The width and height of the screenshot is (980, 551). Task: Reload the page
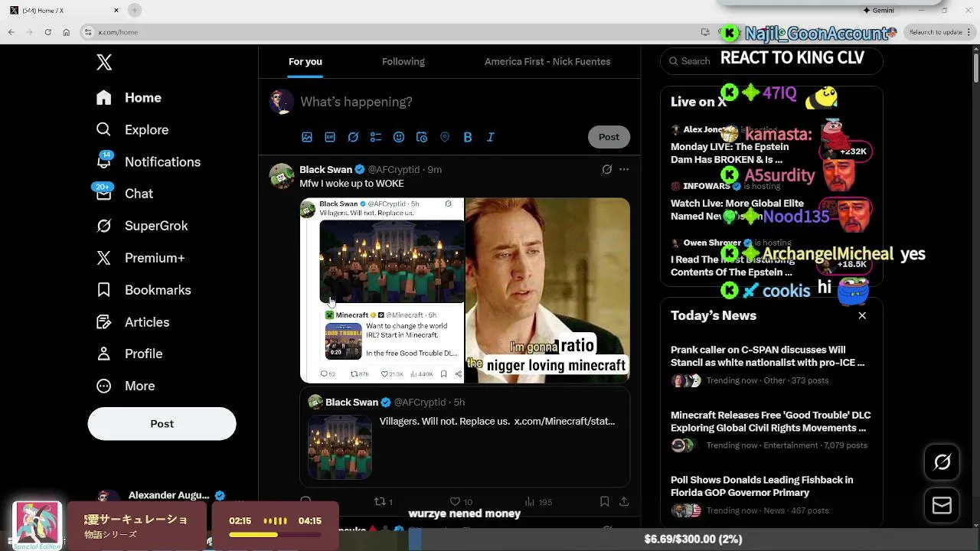[x=47, y=32]
